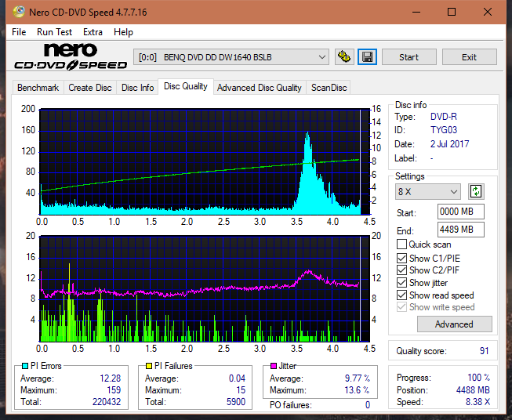Click the green refresh speed icon
Viewport: 512px width, 420px height.
coord(476,191)
